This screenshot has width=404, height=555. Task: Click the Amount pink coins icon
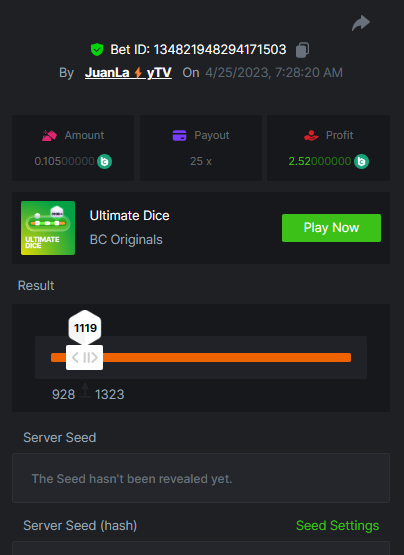click(x=50, y=135)
